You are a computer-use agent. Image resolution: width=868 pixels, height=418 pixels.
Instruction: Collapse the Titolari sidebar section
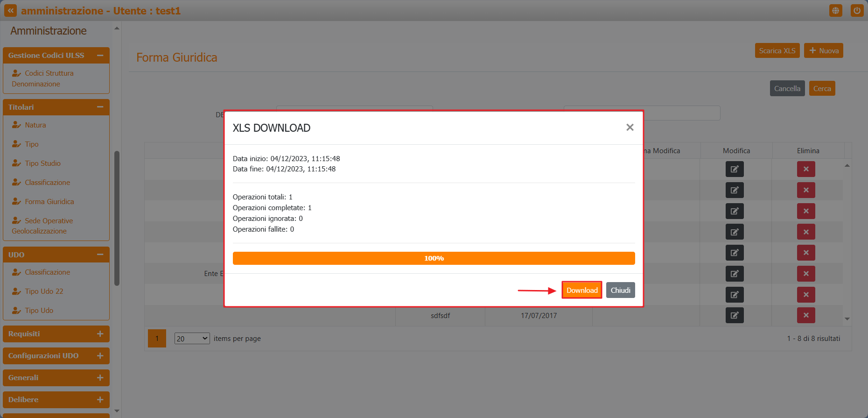pos(100,107)
